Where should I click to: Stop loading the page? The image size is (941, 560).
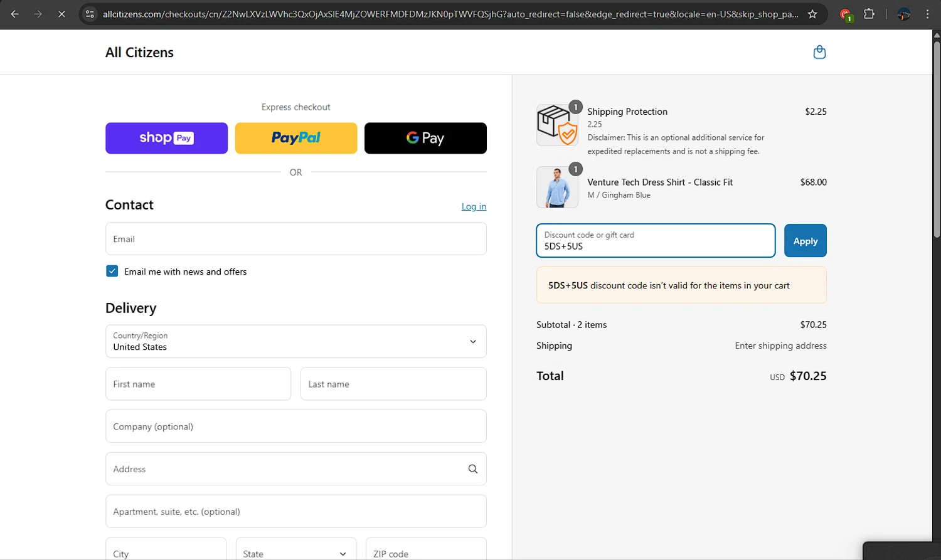pos(61,14)
